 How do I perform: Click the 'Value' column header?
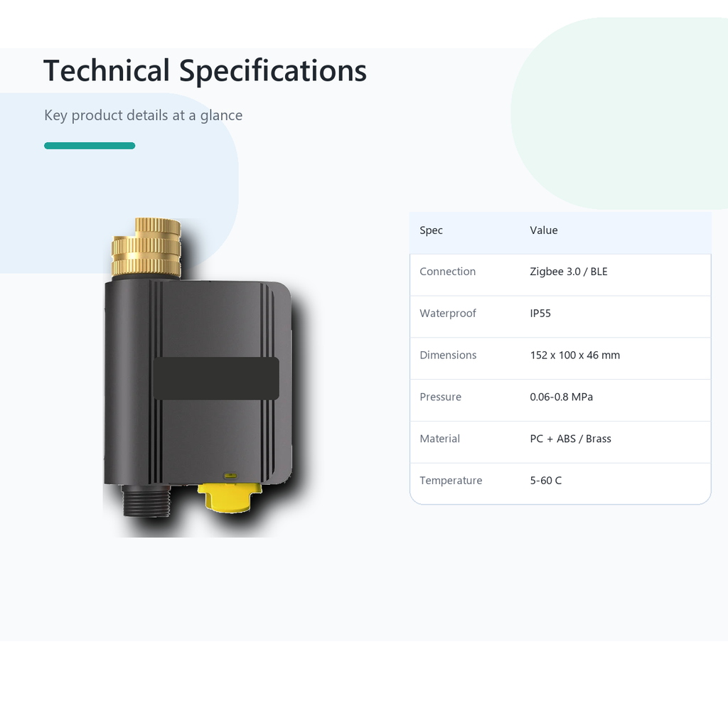tap(544, 230)
